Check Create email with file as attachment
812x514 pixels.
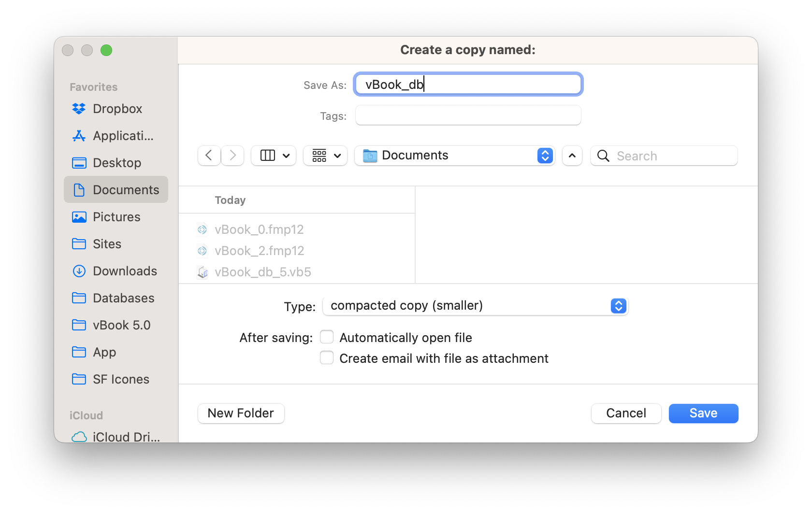pyautogui.click(x=327, y=358)
